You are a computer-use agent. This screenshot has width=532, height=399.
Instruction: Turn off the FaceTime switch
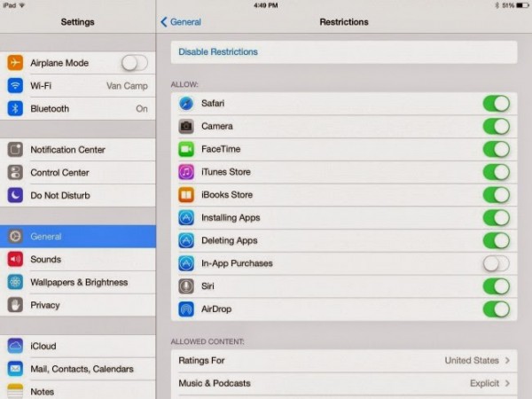pyautogui.click(x=497, y=149)
